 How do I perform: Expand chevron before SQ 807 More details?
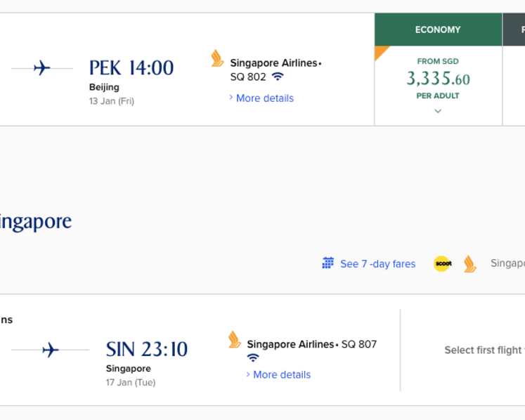tap(248, 374)
